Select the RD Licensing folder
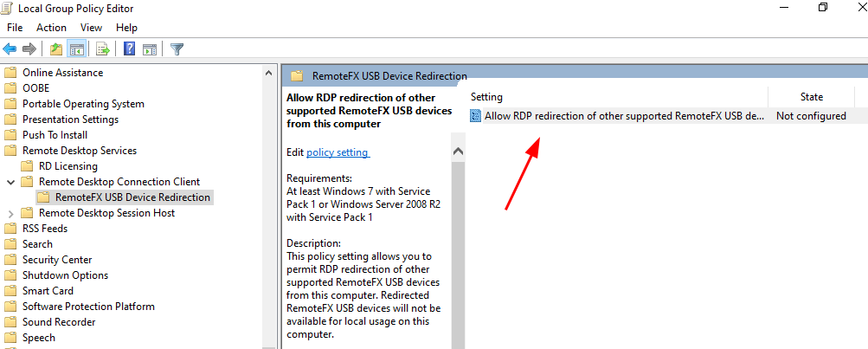Viewport: 868px width, 349px height. click(x=68, y=166)
